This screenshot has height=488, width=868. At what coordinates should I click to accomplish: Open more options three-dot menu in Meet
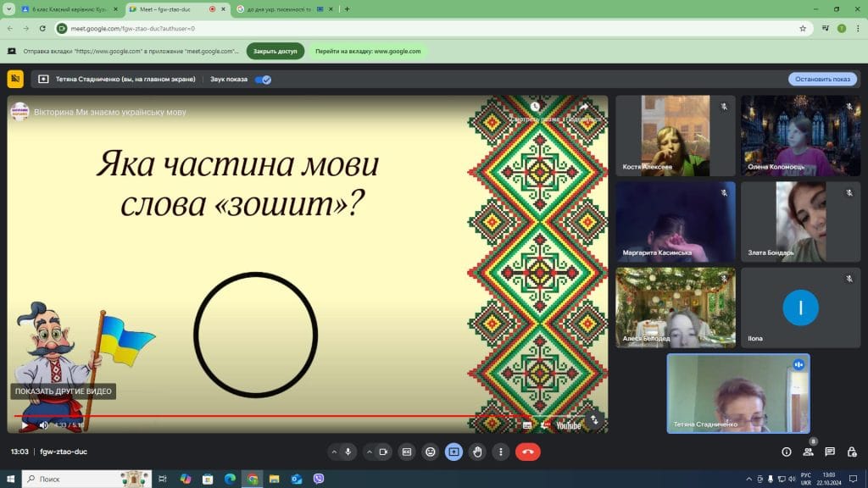pos(501,452)
